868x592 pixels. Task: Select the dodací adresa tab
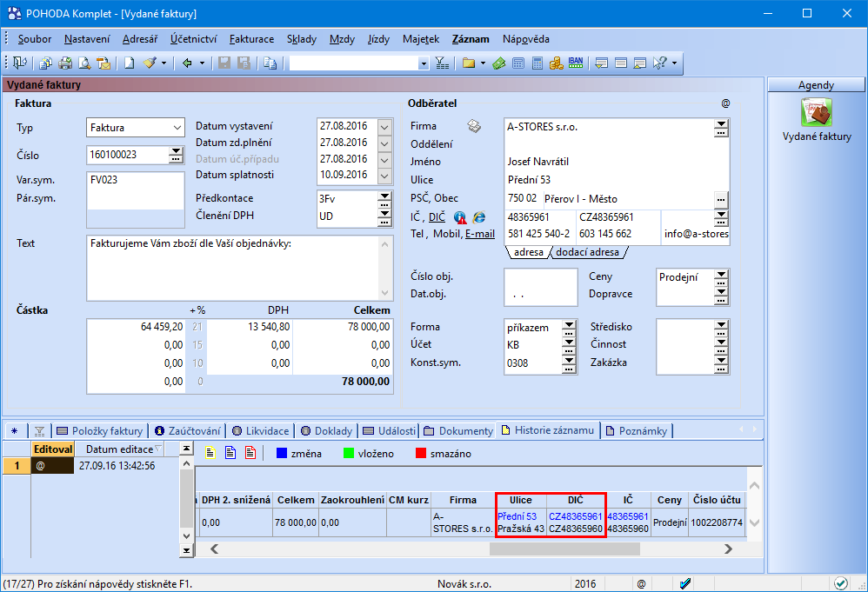(587, 252)
